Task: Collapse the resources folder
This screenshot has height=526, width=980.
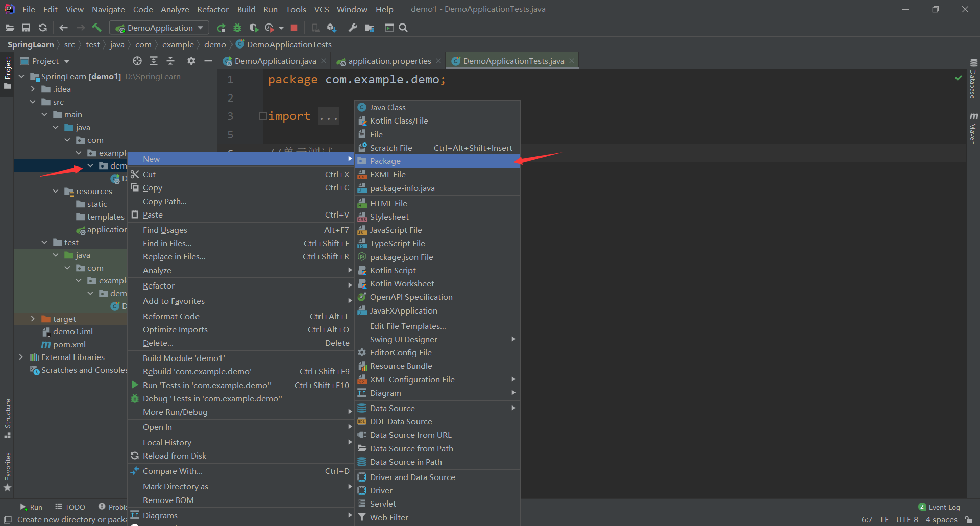Action: [56, 191]
